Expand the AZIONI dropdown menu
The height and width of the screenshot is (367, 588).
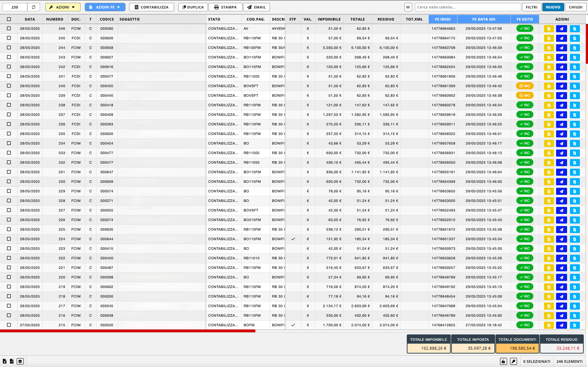[63, 7]
